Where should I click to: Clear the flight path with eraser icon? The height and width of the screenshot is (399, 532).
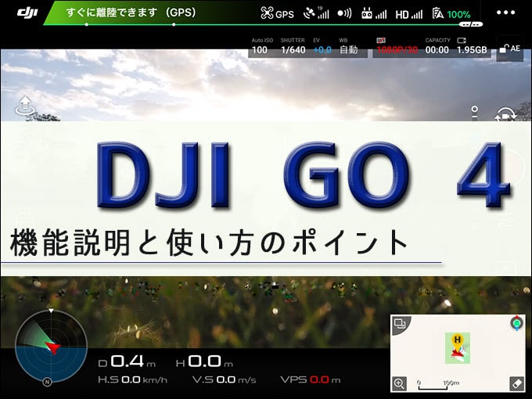click(517, 383)
